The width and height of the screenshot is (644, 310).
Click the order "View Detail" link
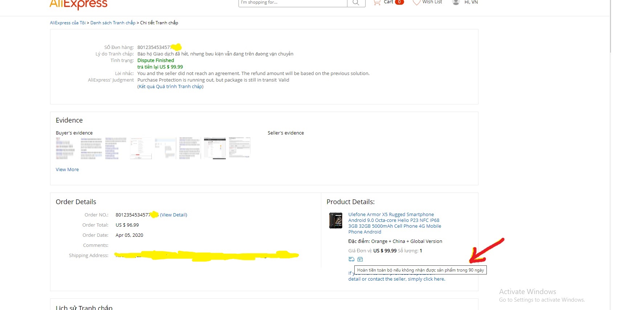click(x=174, y=215)
